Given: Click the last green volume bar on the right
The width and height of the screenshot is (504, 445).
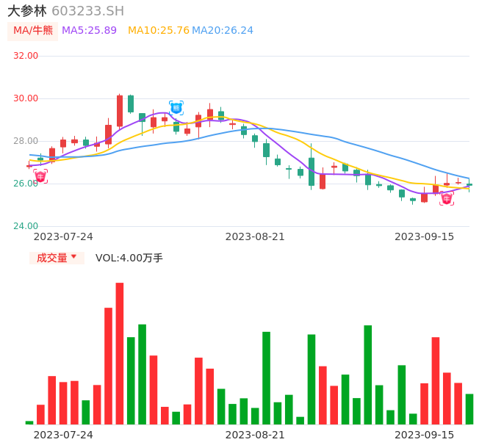Looking at the screenshot, I should coord(469,409).
